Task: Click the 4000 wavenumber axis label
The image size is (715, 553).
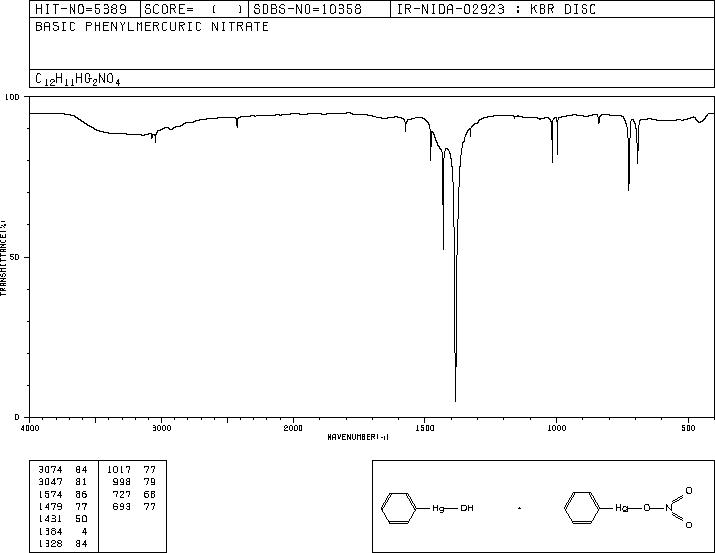Action: pyautogui.click(x=30, y=428)
